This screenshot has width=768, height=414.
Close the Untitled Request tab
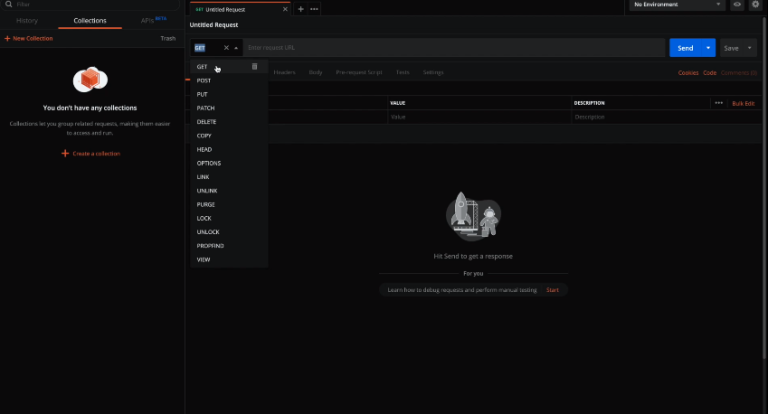tap(284, 9)
